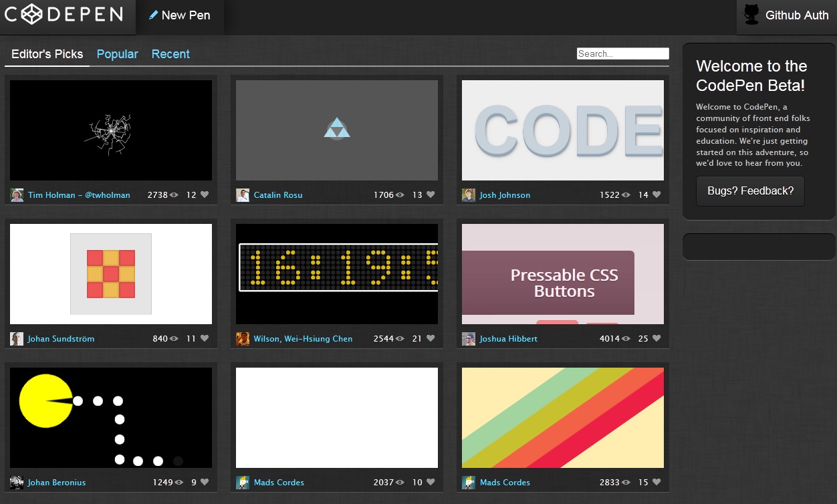Like Wilson, Wei-Hsiung Chen's pen via heart
Screen dimensions: 837x504
click(431, 339)
